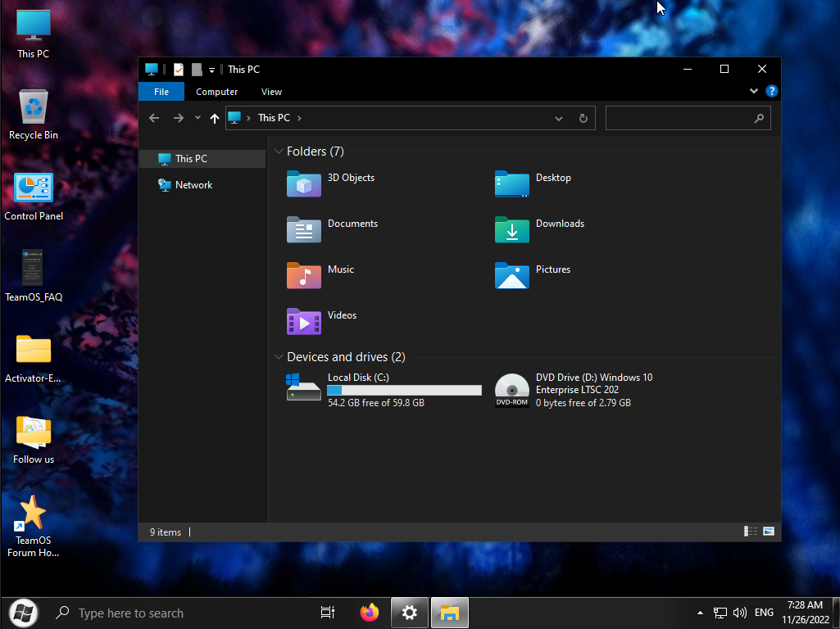Switch to large icons view in status bar

click(769, 532)
